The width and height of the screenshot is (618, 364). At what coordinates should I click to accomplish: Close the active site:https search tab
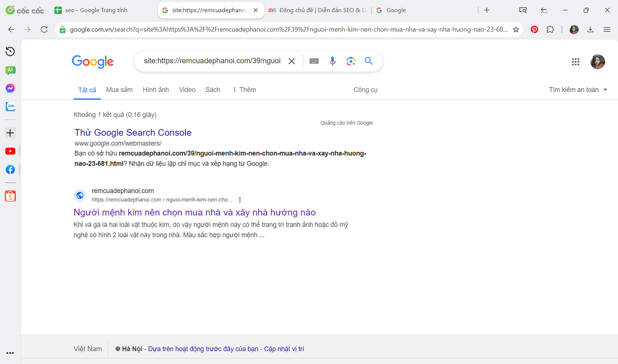coord(255,10)
